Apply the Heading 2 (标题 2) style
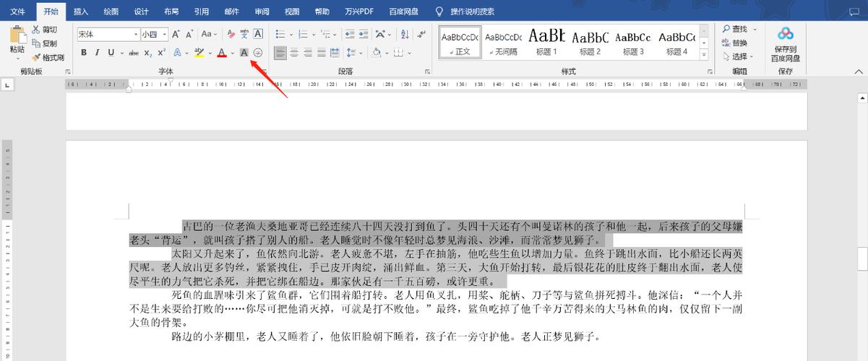 pyautogui.click(x=590, y=42)
